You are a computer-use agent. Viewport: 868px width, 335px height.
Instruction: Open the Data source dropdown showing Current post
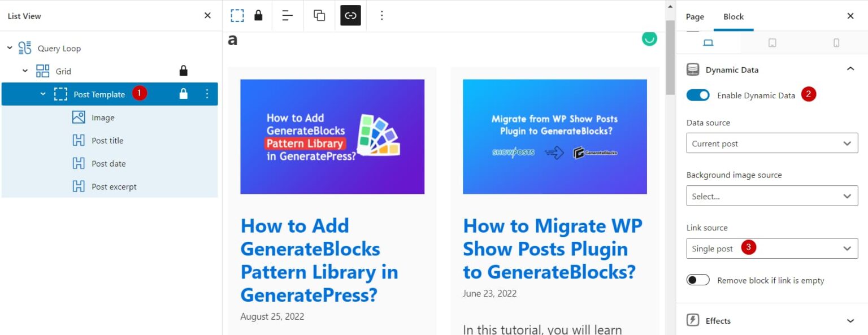pos(772,143)
